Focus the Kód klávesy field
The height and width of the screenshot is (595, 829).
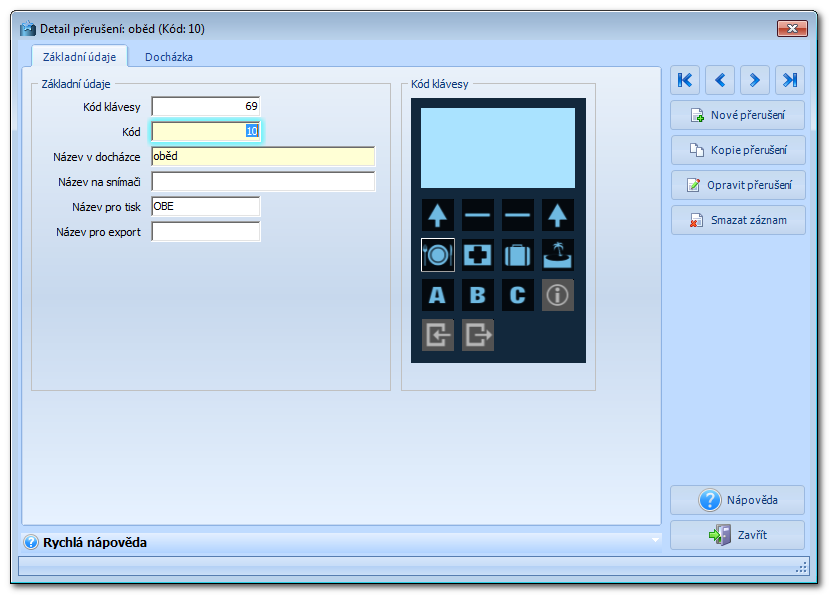pyautogui.click(x=206, y=106)
